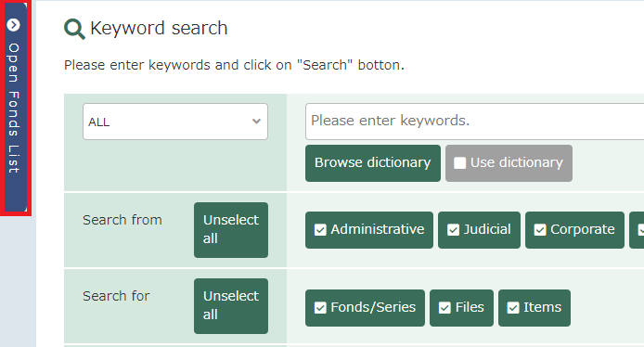Toggle the Corporate checkbox
Image resolution: width=644 pixels, height=347 pixels.
(x=540, y=229)
